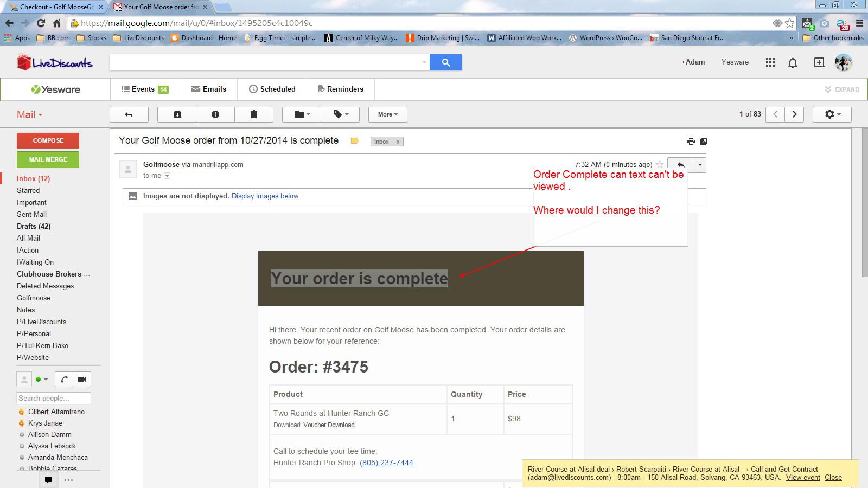Open Move to folder dropdown
The height and width of the screenshot is (488, 868).
tap(302, 114)
